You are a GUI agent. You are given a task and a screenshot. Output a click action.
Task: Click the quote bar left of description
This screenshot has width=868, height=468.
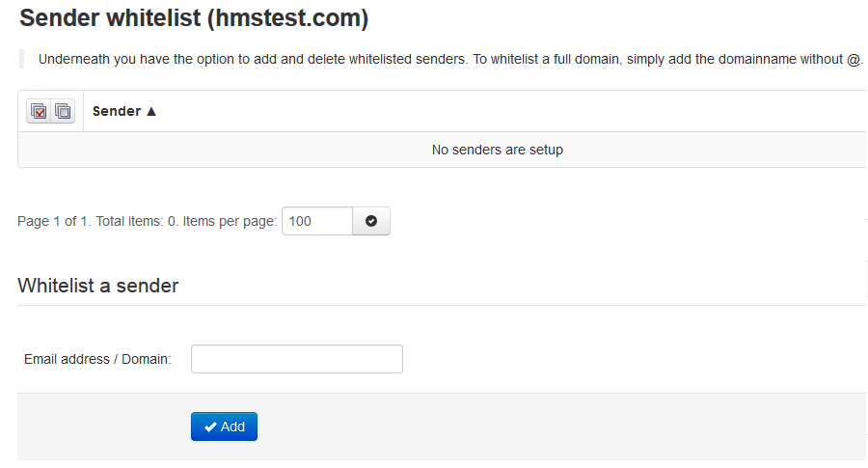(21, 59)
